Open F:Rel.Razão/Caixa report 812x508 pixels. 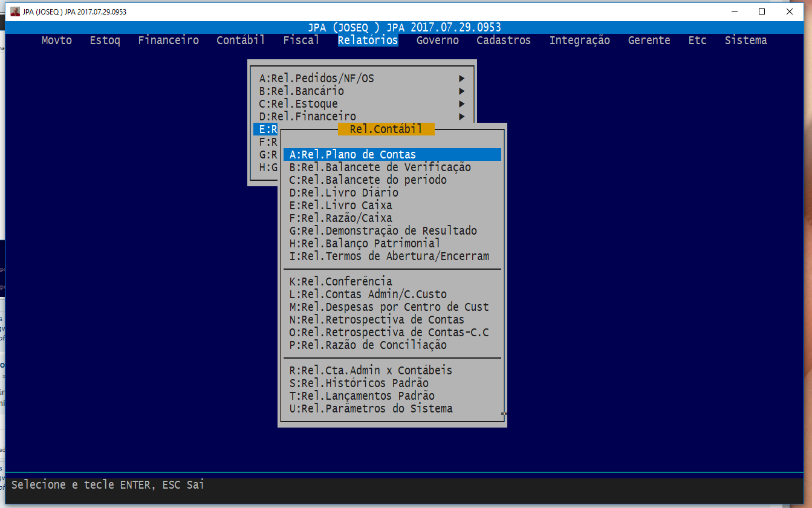[392, 218]
